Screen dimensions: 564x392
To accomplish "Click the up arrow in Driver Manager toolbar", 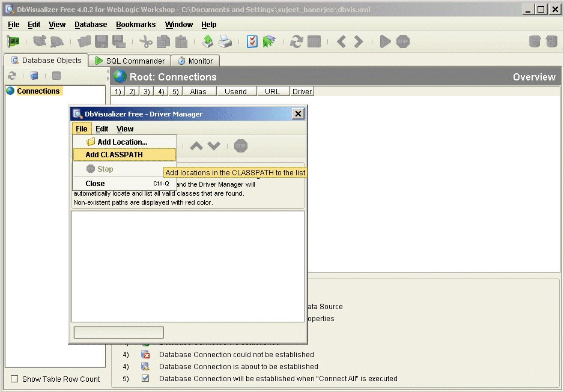I will pos(196,146).
